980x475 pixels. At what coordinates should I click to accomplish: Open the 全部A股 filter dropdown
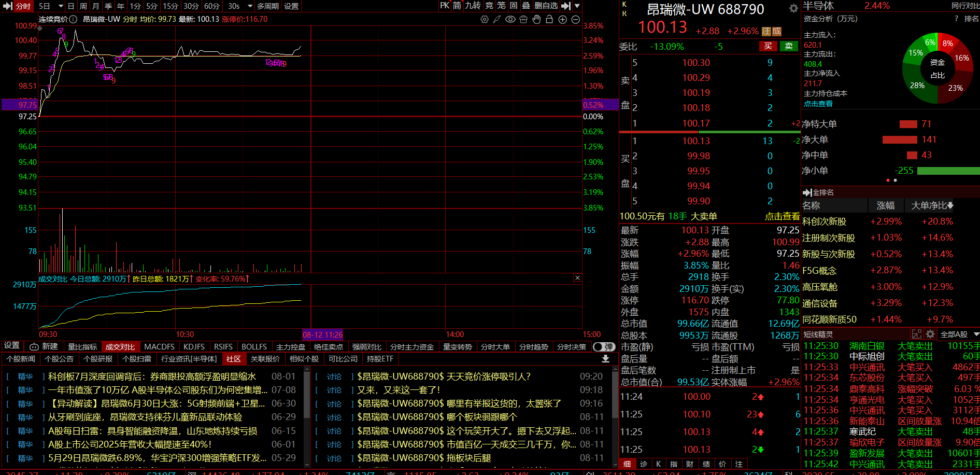[960, 334]
